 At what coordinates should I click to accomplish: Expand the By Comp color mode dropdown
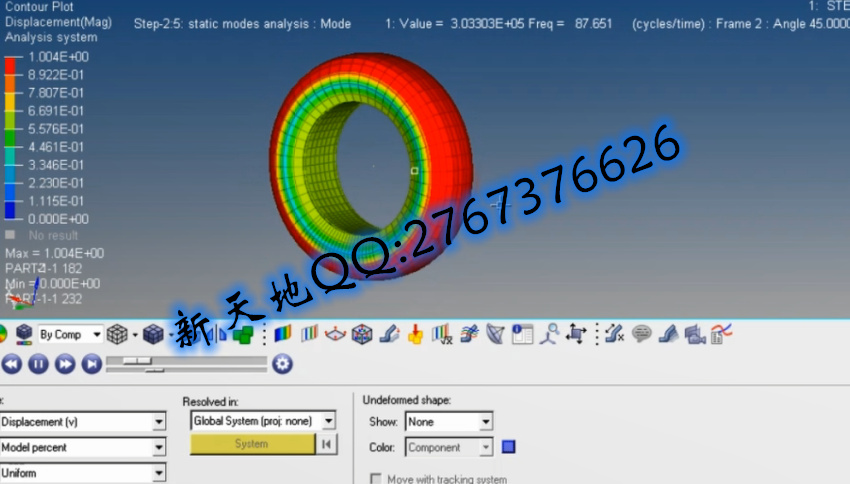(96, 334)
